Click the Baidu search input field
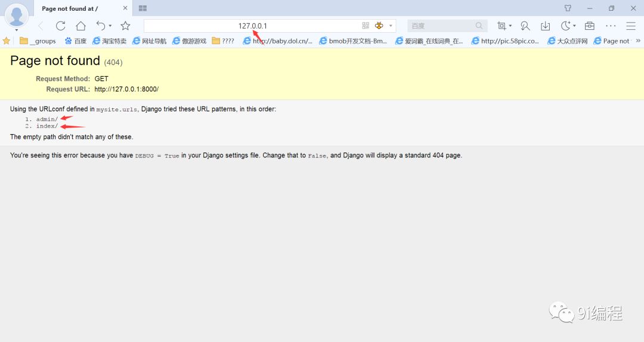The height and width of the screenshot is (342, 644). click(441, 26)
